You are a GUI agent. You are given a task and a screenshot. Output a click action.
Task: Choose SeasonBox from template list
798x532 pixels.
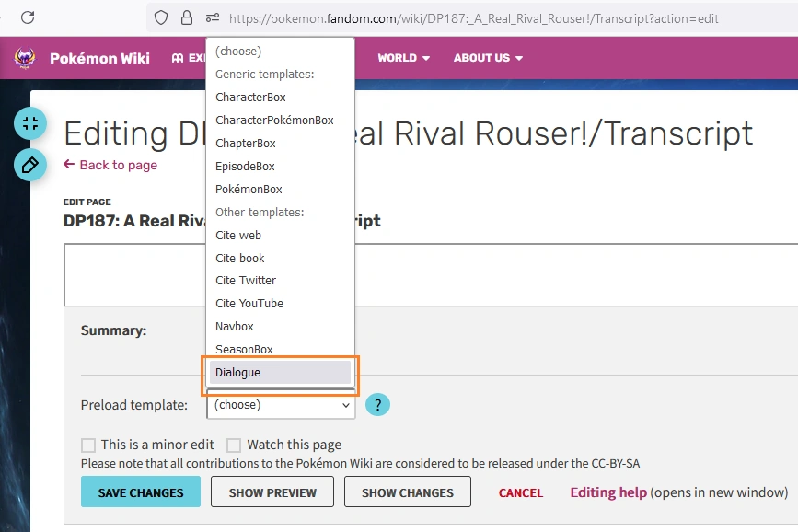280,349
